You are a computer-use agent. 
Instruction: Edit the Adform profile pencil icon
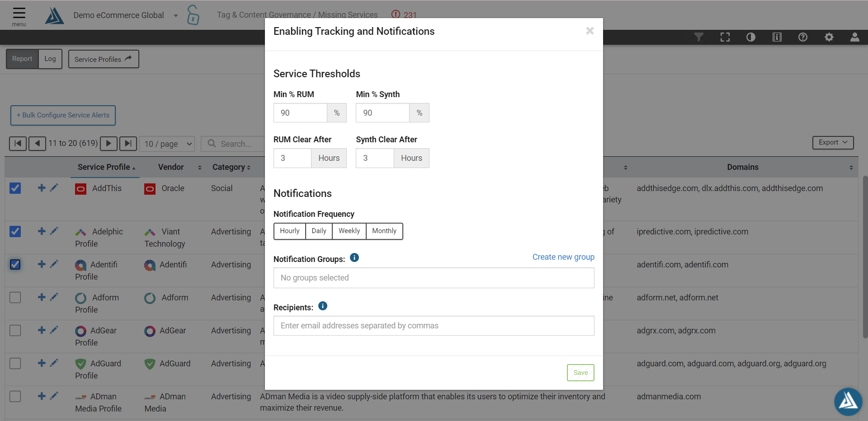(x=54, y=297)
